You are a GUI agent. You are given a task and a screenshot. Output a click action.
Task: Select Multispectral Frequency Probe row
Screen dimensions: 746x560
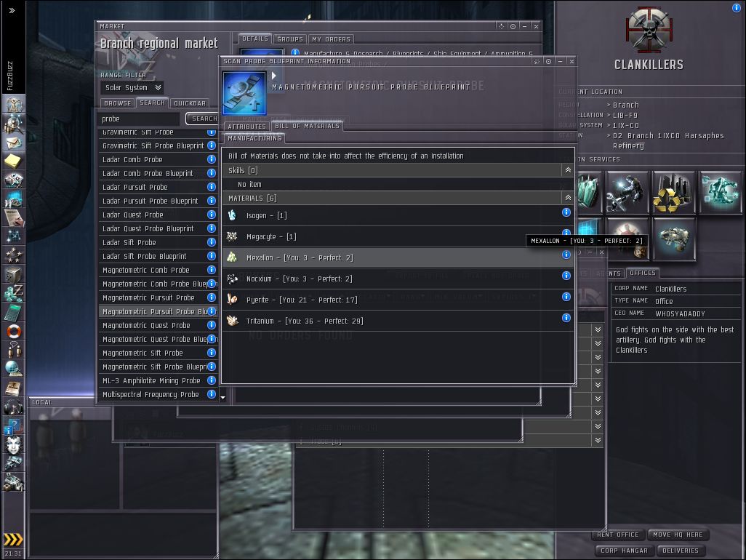coord(158,394)
